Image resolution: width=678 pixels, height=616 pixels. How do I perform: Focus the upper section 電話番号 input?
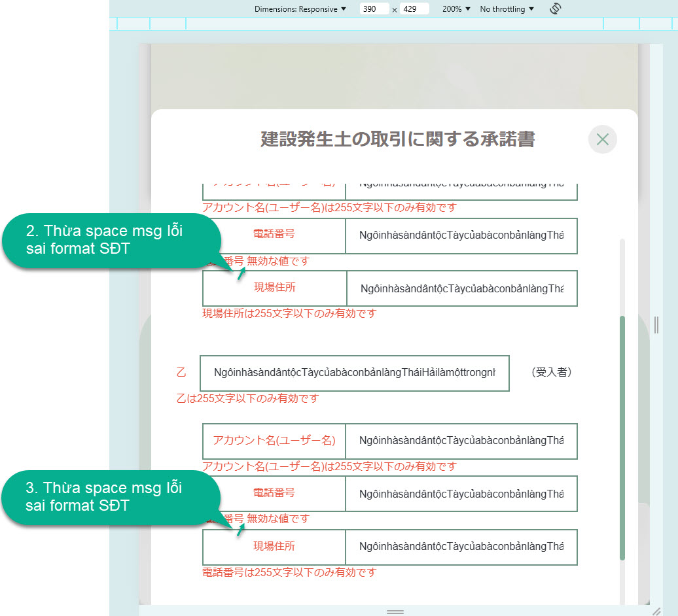click(461, 235)
